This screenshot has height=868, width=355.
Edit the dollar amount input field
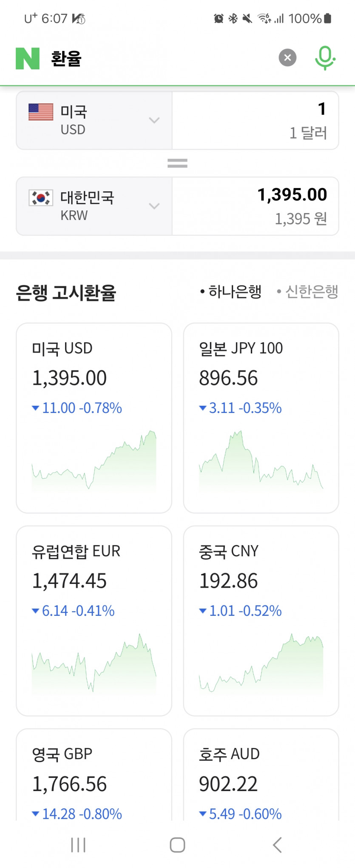(x=255, y=120)
